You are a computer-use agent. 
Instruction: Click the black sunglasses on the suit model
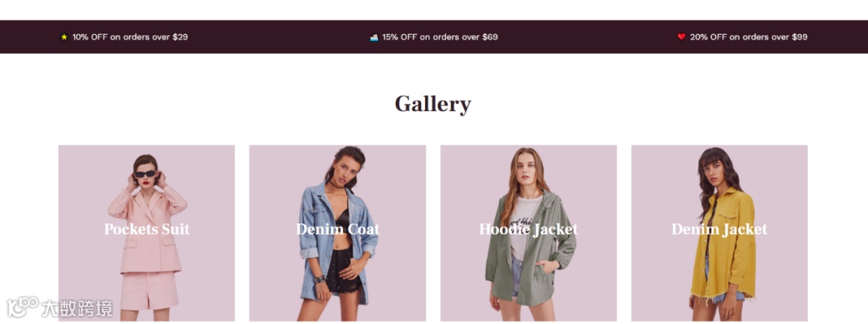click(x=145, y=174)
